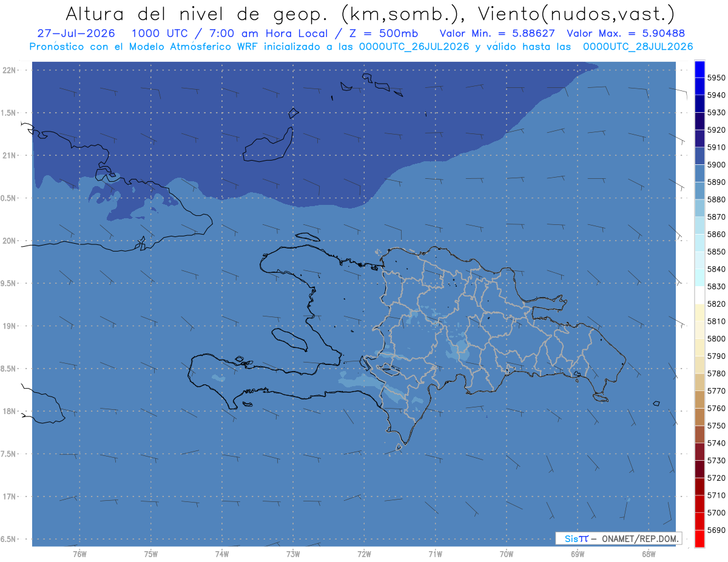Click the '5900' colorbar value
This screenshot has width=728, height=562.
click(x=716, y=164)
